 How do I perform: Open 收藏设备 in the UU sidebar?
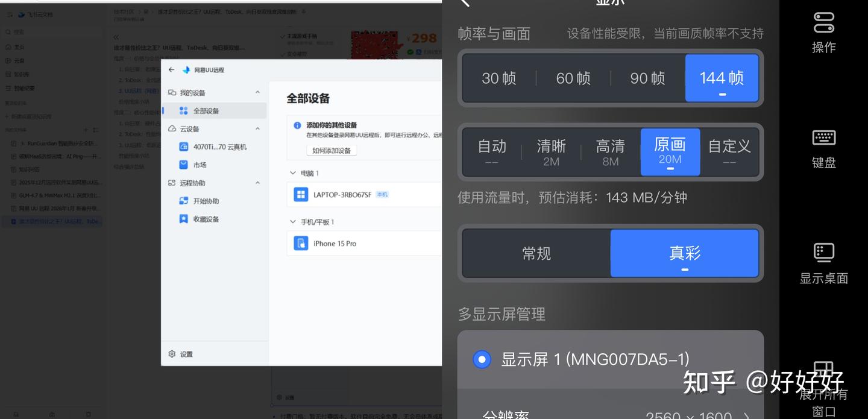(x=215, y=219)
